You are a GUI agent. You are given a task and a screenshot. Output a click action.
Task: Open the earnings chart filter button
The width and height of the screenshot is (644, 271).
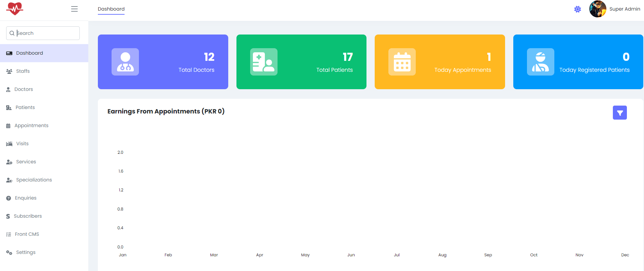click(619, 113)
